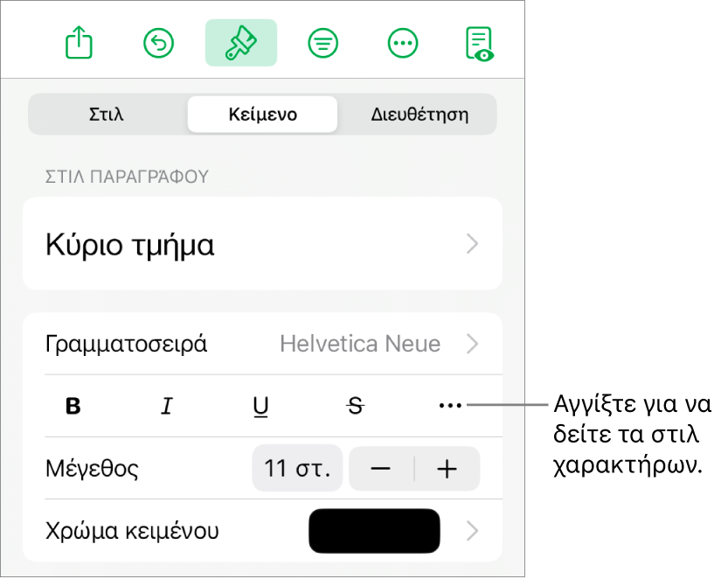Image resolution: width=728 pixels, height=579 pixels.
Task: Tap the 11 στ. font size field
Action: [x=297, y=469]
